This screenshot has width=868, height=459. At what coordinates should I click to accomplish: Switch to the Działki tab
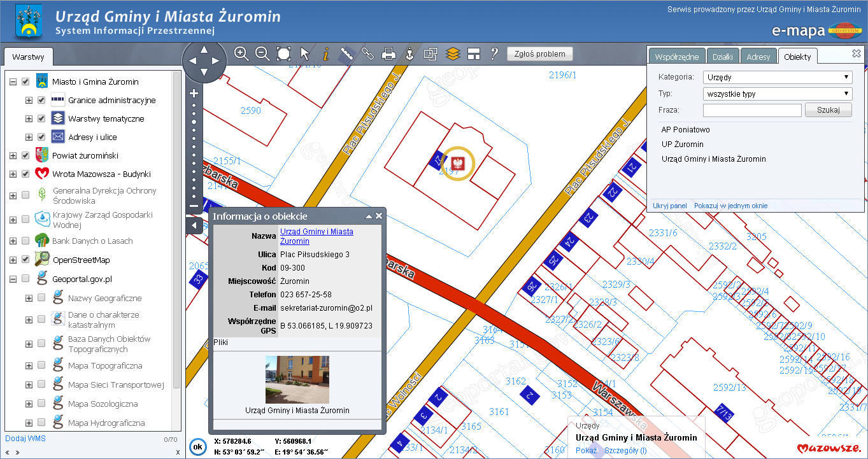click(x=723, y=57)
